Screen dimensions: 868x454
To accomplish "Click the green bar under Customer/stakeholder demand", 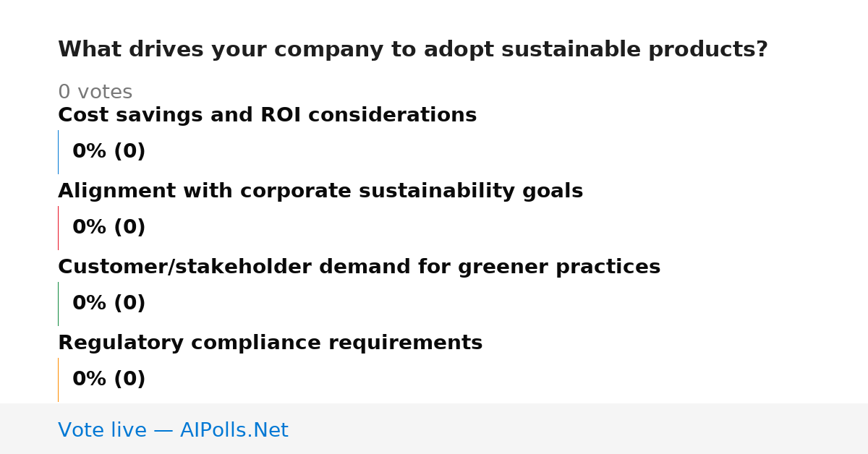I will [x=58, y=304].
